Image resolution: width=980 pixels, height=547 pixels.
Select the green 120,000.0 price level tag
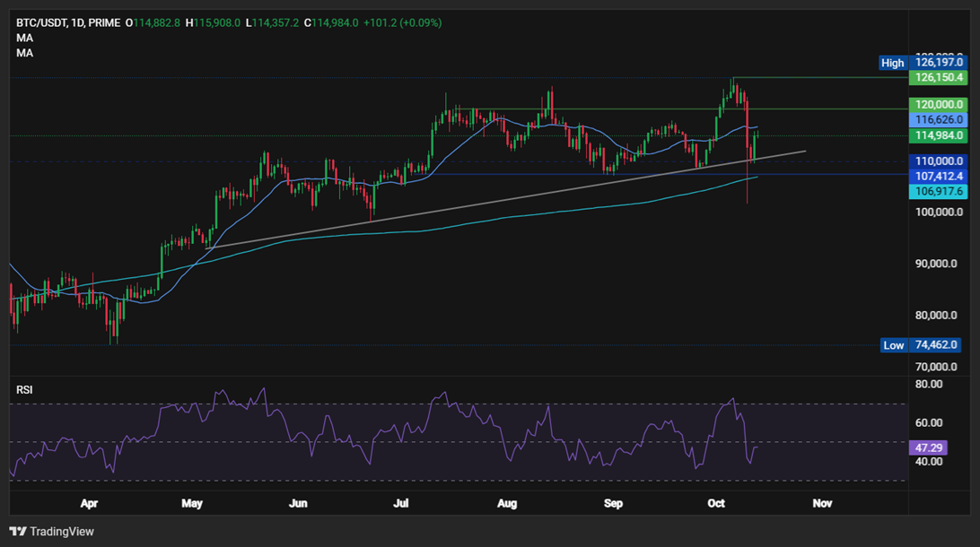pos(938,104)
